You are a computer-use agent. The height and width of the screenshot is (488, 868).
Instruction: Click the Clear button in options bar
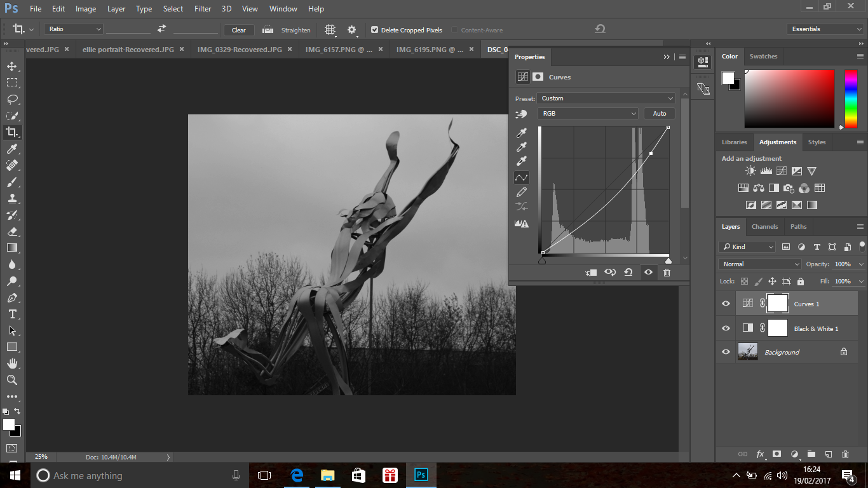[239, 30]
